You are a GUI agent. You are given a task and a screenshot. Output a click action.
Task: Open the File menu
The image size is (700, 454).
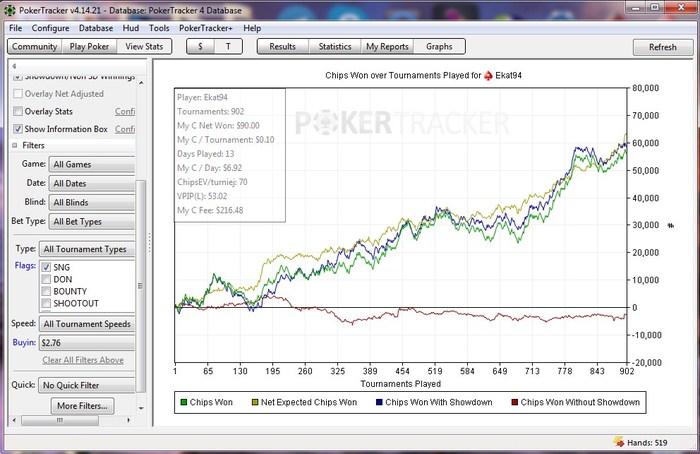[x=16, y=28]
